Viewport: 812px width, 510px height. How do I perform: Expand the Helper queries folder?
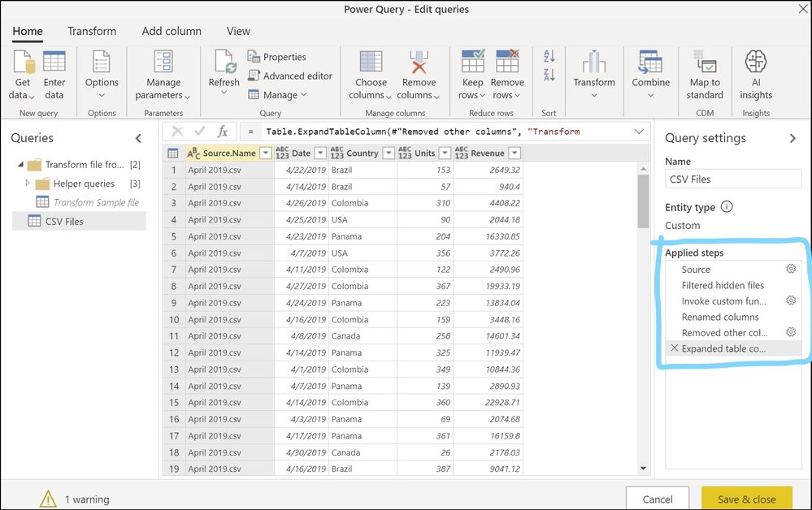(27, 184)
